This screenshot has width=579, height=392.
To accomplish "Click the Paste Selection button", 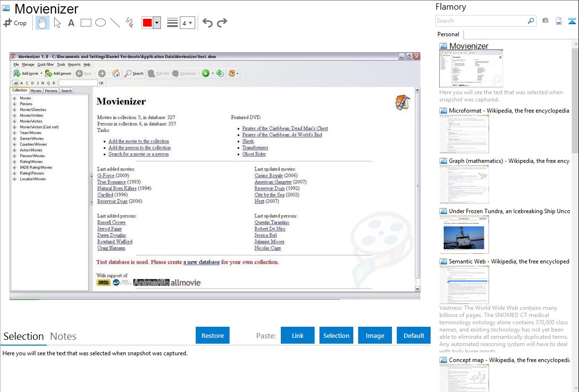I will 336,335.
